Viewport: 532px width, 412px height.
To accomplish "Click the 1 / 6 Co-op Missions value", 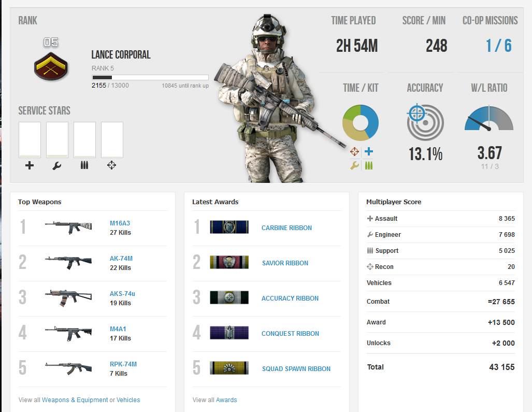I will (498, 46).
